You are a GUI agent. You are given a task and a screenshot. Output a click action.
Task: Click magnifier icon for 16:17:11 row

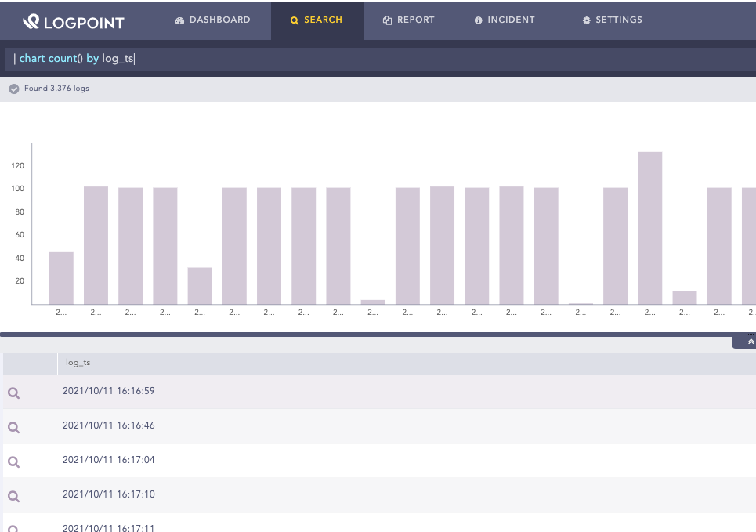coord(13,527)
